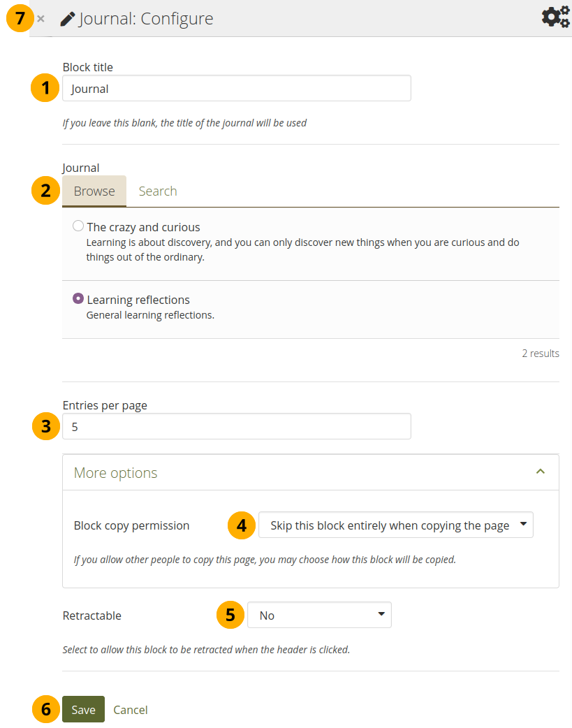Collapse More options using the chevron arrow

pyautogui.click(x=539, y=472)
